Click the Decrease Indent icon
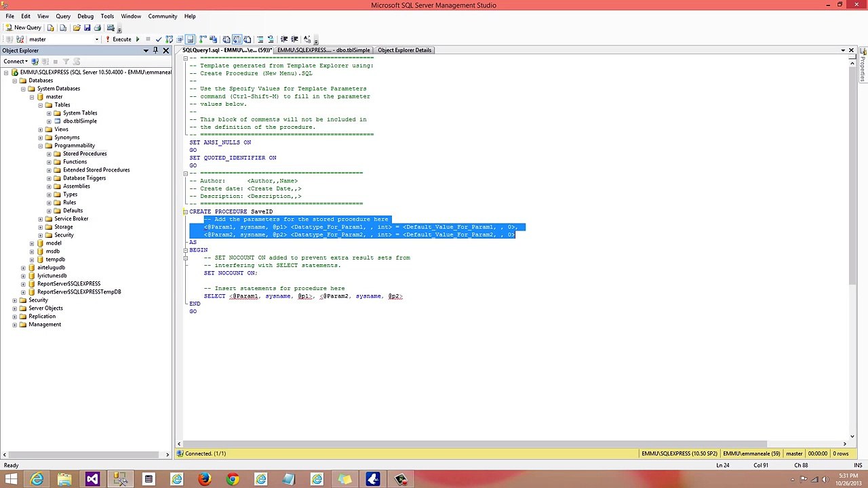868x488 pixels. coord(283,39)
